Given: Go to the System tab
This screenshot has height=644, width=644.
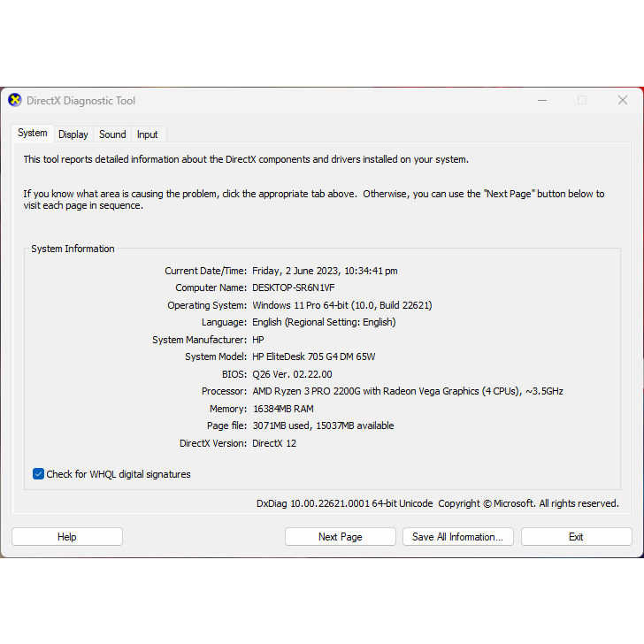Looking at the screenshot, I should [33, 133].
